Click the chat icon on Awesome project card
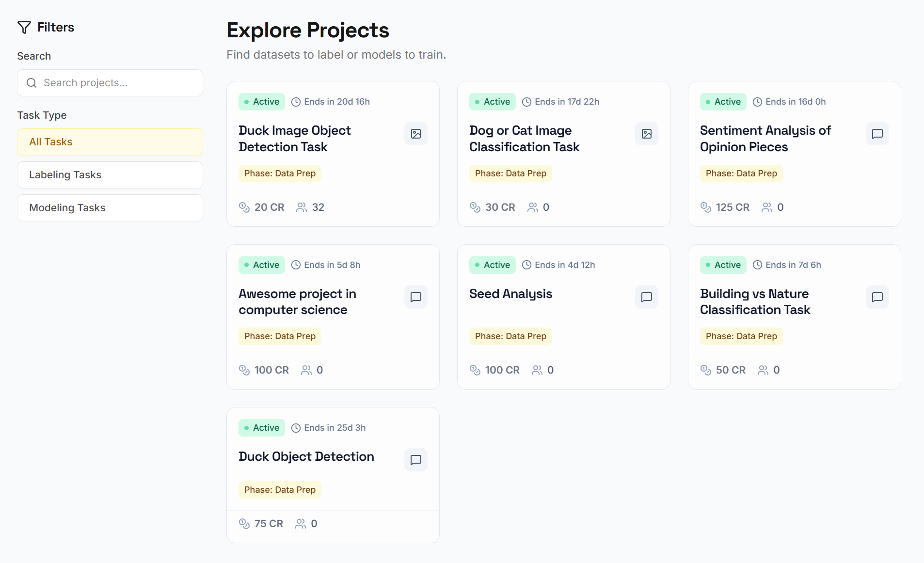 (x=416, y=297)
